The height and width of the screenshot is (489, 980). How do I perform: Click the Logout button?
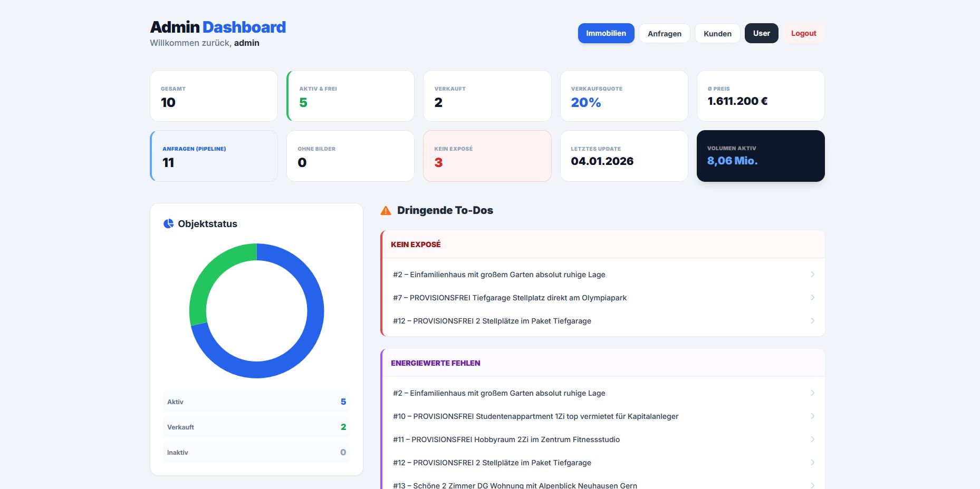803,33
